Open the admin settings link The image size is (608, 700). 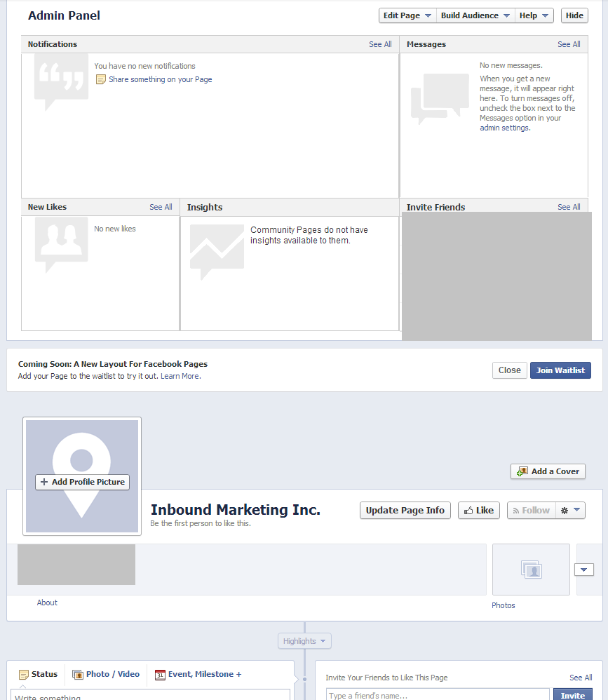click(x=505, y=128)
